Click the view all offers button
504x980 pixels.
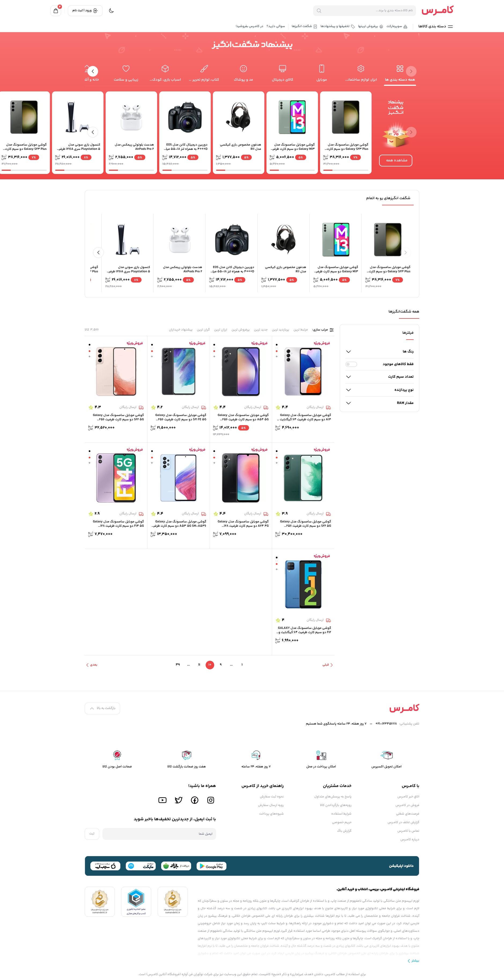(396, 161)
